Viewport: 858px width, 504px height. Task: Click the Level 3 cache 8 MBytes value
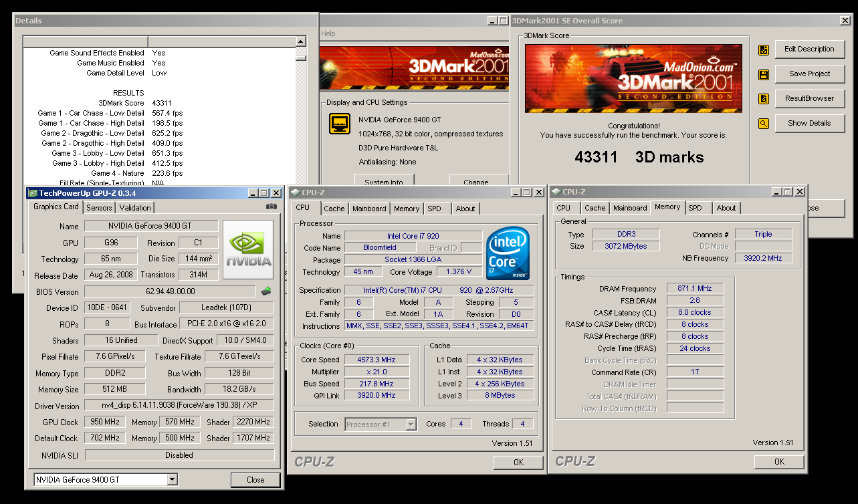(x=500, y=396)
